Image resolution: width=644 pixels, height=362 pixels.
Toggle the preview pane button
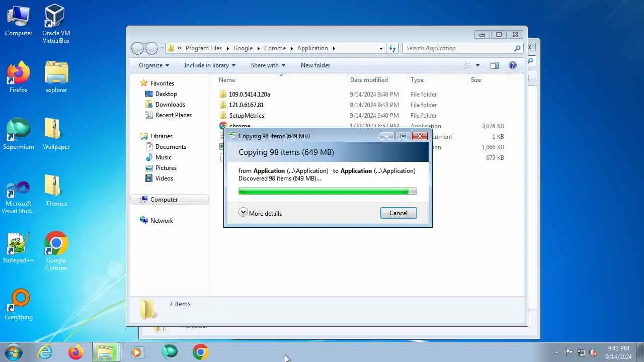click(495, 65)
